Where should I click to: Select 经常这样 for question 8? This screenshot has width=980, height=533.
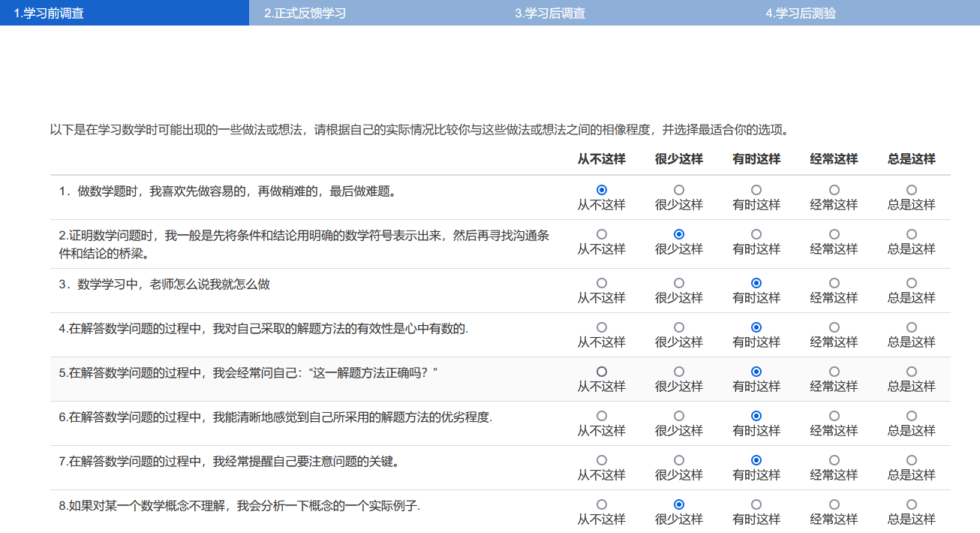[834, 504]
